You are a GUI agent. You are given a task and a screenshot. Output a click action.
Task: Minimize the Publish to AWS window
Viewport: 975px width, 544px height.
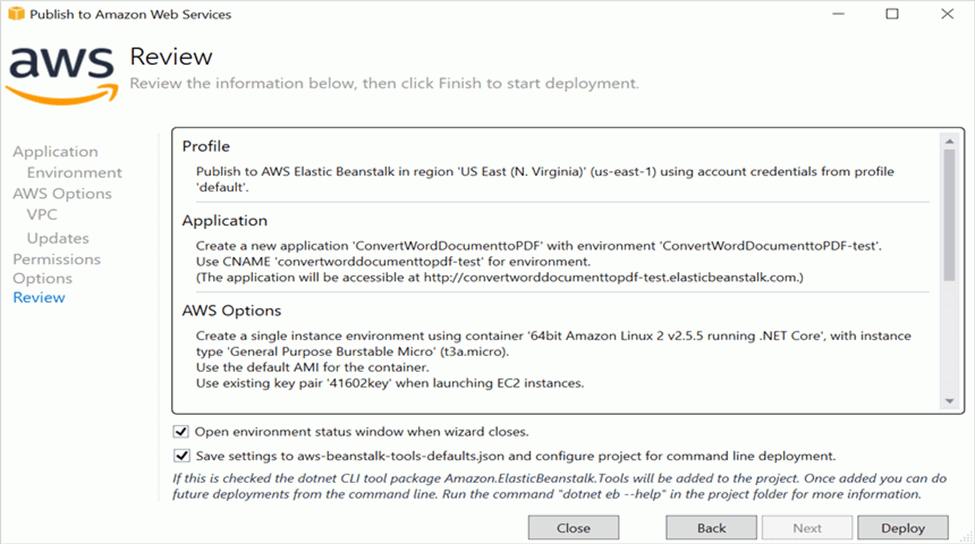tap(844, 14)
